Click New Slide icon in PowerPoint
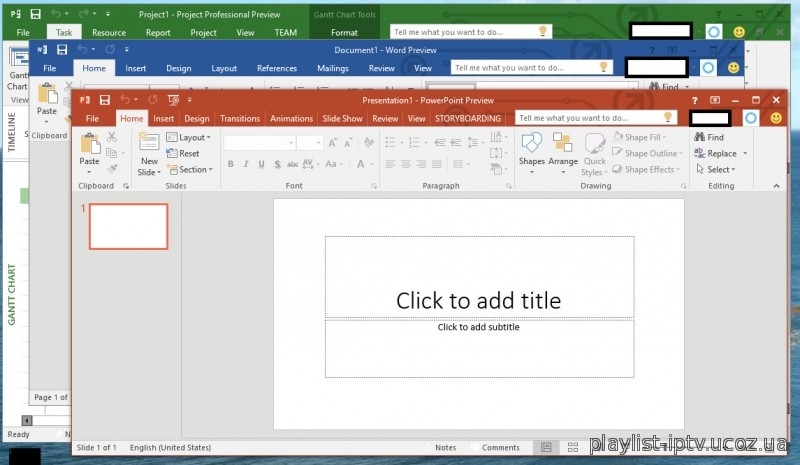This screenshot has width=800, height=465. point(148,142)
